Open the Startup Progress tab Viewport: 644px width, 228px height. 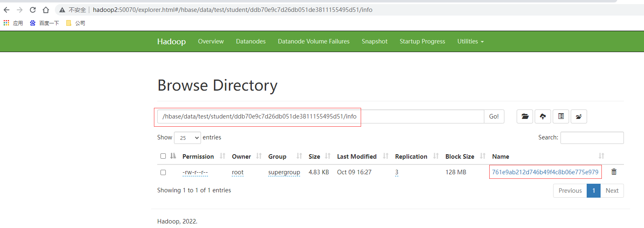(x=423, y=41)
